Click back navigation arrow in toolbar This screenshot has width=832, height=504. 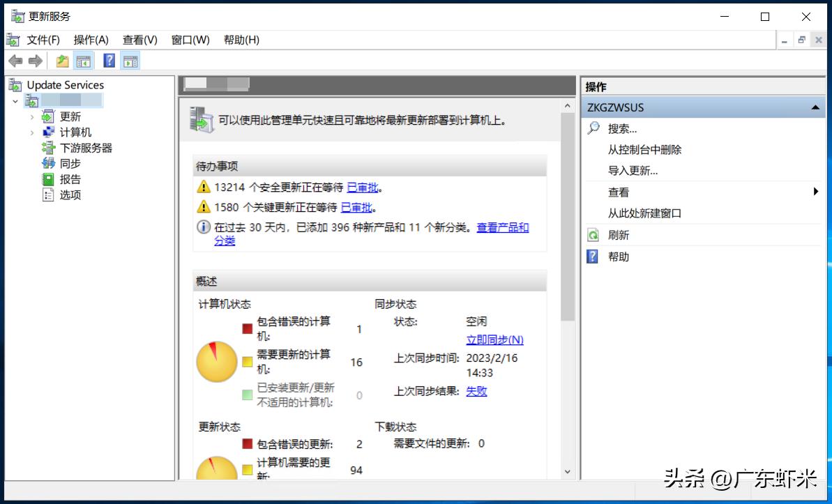point(15,60)
